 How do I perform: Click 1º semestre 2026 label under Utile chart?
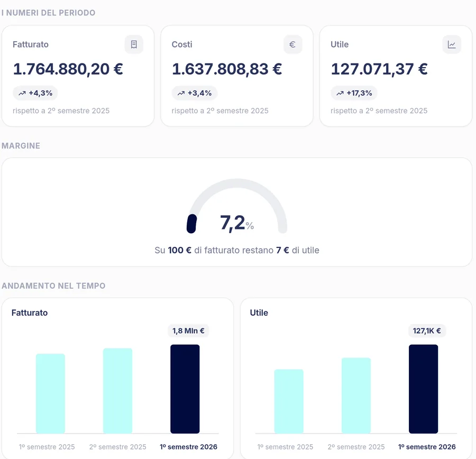point(427,447)
